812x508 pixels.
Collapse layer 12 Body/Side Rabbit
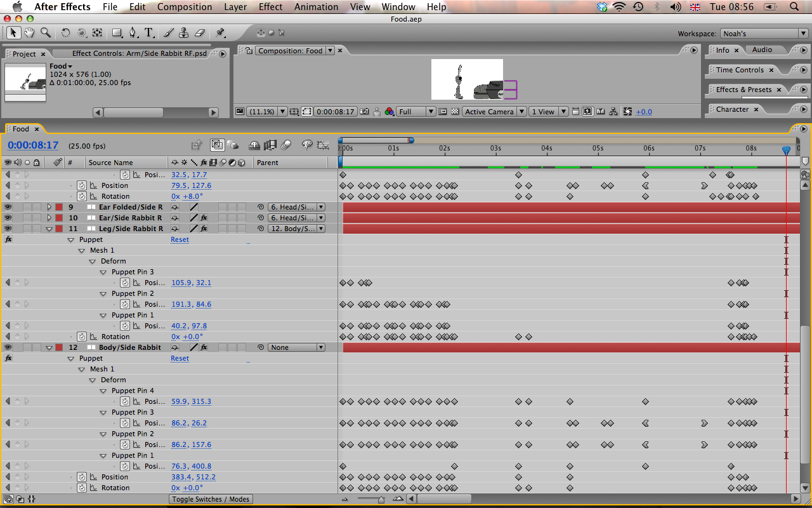point(49,347)
